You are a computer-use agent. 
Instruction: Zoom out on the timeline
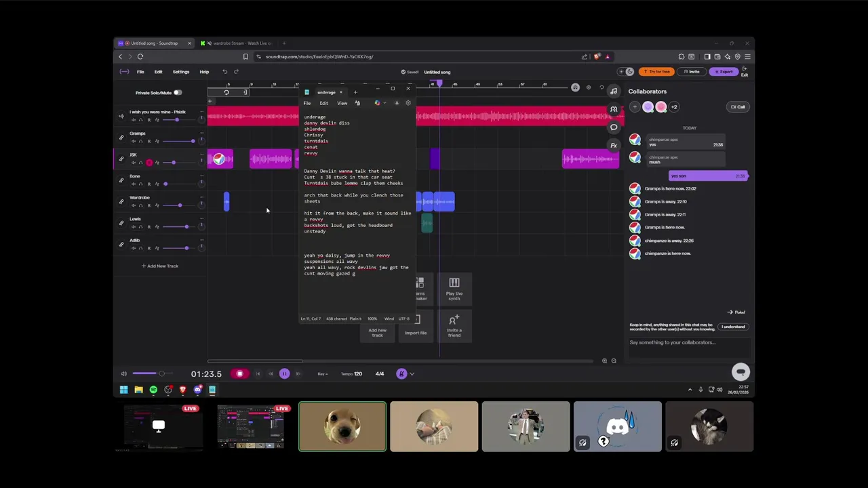pyautogui.click(x=614, y=361)
